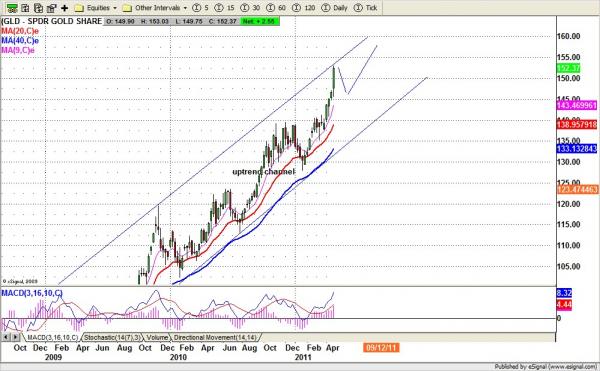
Task: Open the MACD(3,16,10,C) study tab
Action: (52, 337)
